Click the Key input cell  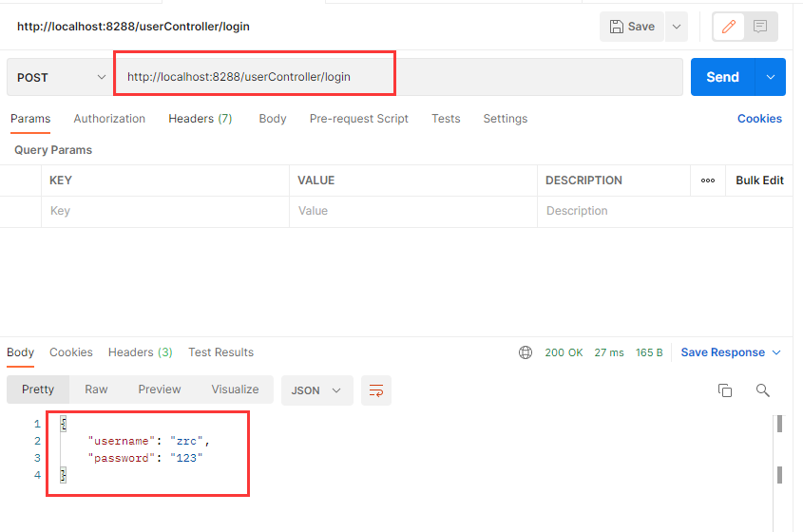click(165, 211)
